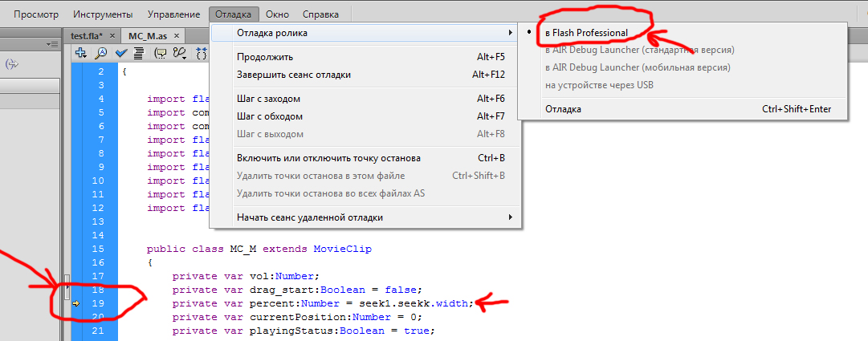Viewport: 868px width, 341px height.
Task: Choose Шаг с заходом
Action: click(364, 99)
